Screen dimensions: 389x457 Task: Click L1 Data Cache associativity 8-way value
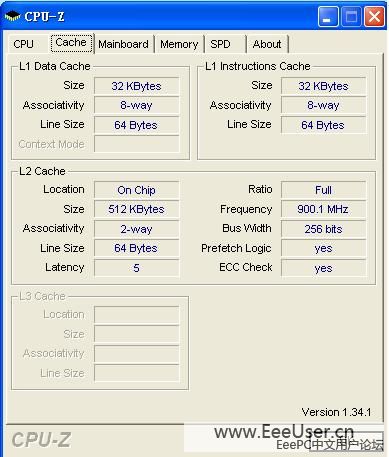pyautogui.click(x=136, y=105)
